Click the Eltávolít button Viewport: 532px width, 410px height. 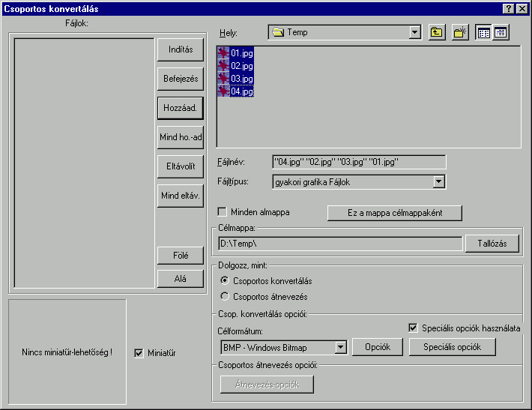[181, 166]
